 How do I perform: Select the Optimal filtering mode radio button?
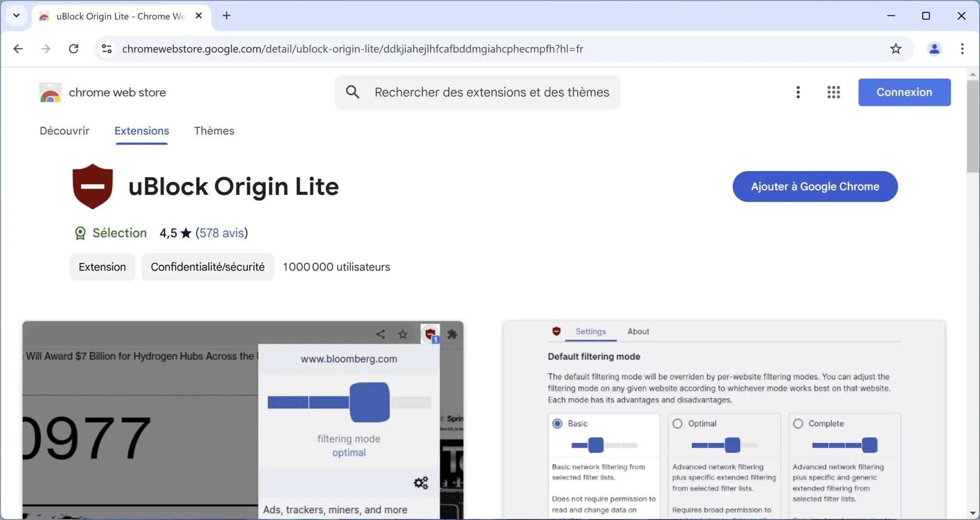click(677, 423)
